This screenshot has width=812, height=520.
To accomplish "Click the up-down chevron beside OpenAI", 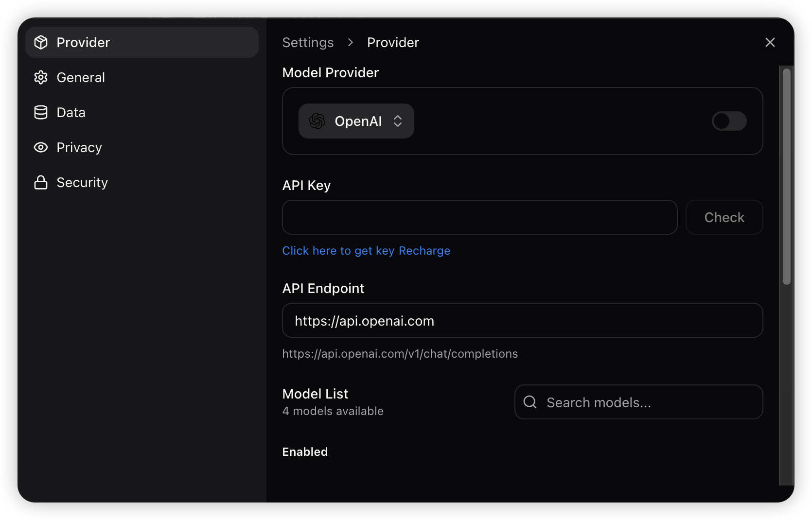I will [398, 121].
